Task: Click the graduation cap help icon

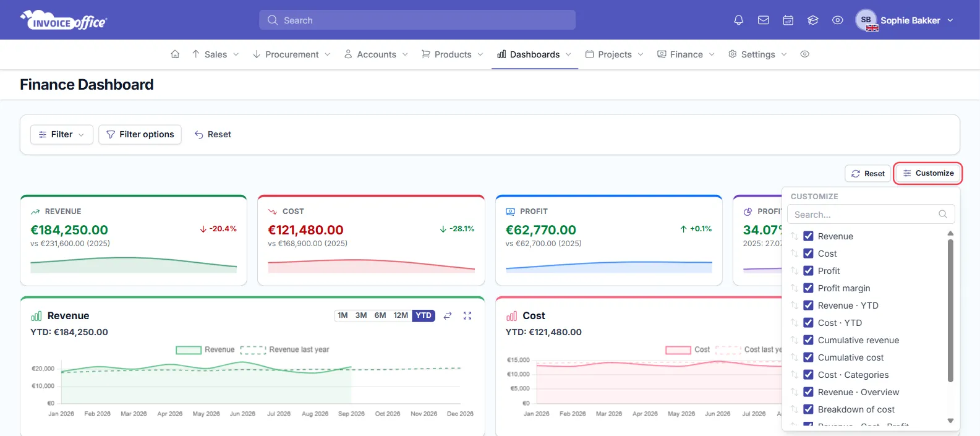Action: [812, 20]
